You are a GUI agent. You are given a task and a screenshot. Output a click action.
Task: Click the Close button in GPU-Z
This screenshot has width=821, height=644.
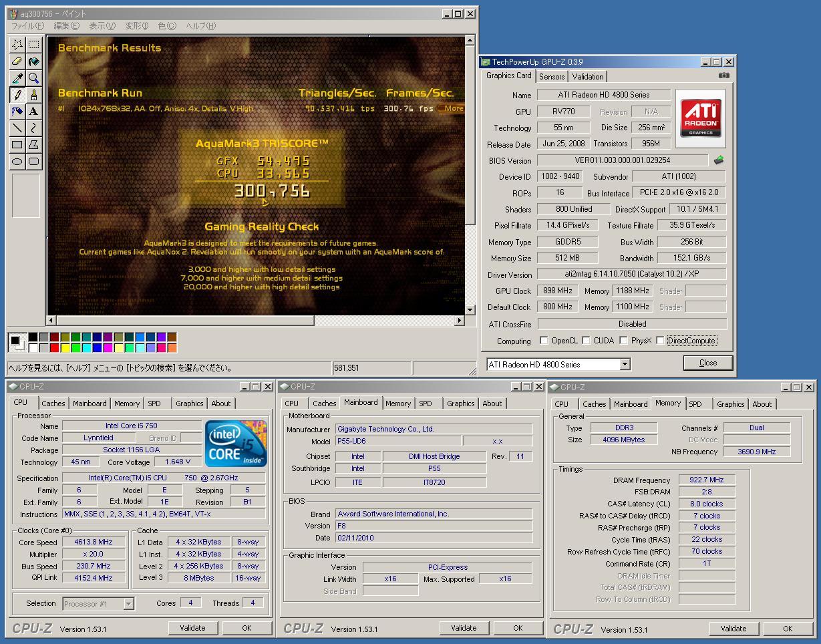[708, 363]
